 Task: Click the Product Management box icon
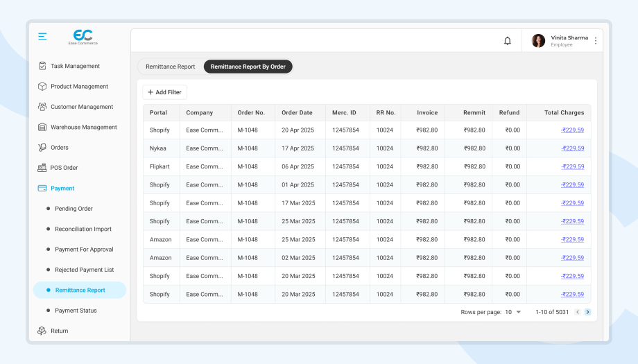[x=42, y=86]
